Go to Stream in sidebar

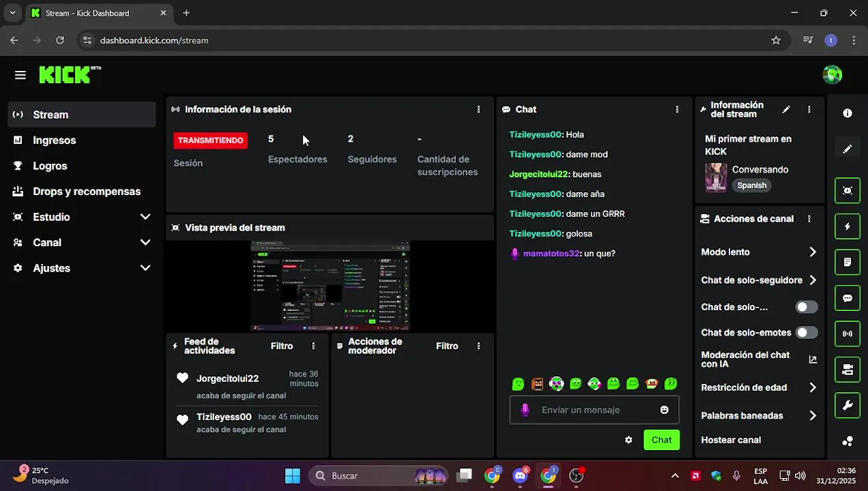click(x=82, y=115)
